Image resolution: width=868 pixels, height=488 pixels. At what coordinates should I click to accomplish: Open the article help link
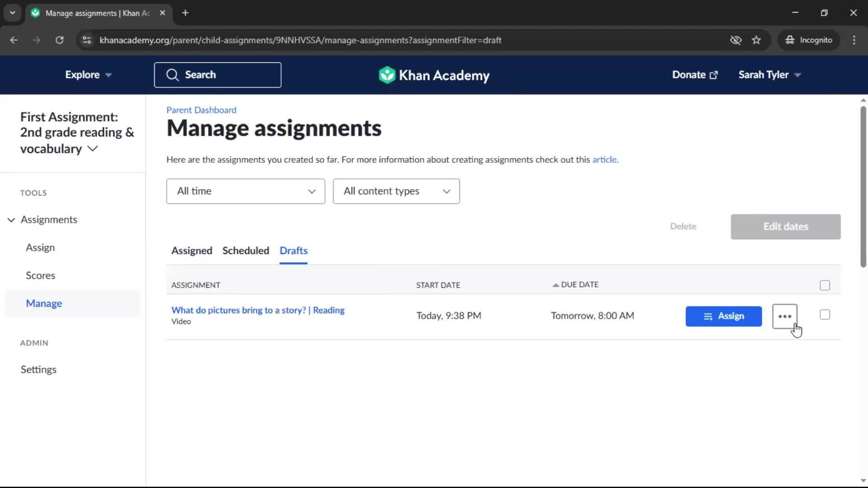[x=604, y=160]
